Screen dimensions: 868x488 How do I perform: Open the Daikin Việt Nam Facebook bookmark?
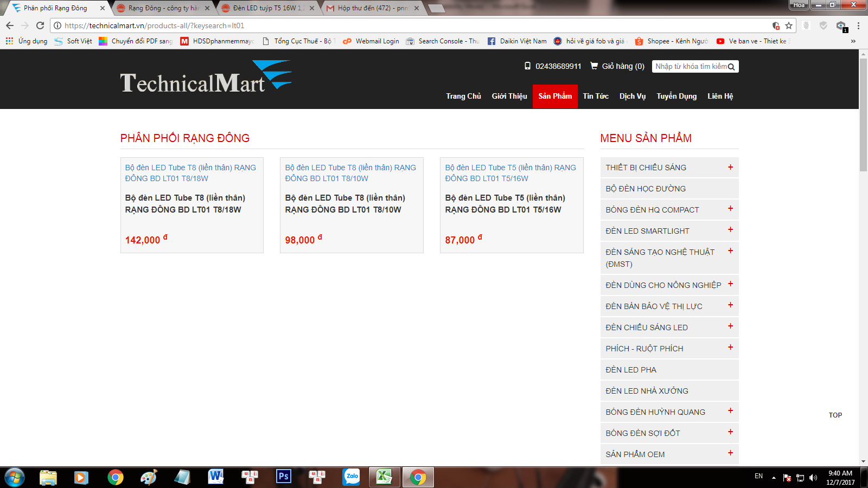[x=517, y=41]
